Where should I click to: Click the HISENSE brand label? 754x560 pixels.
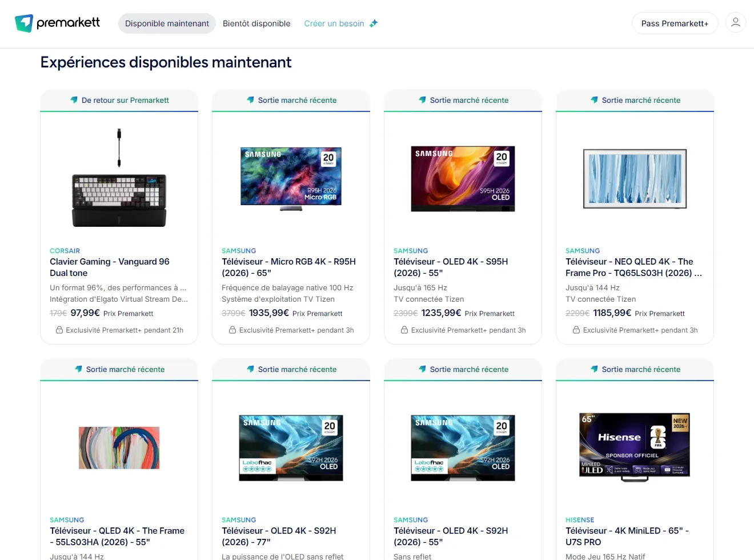(580, 520)
